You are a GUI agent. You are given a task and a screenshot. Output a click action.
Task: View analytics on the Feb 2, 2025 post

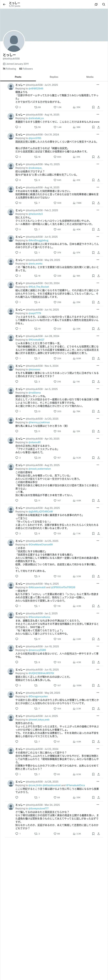pos(77,229)
